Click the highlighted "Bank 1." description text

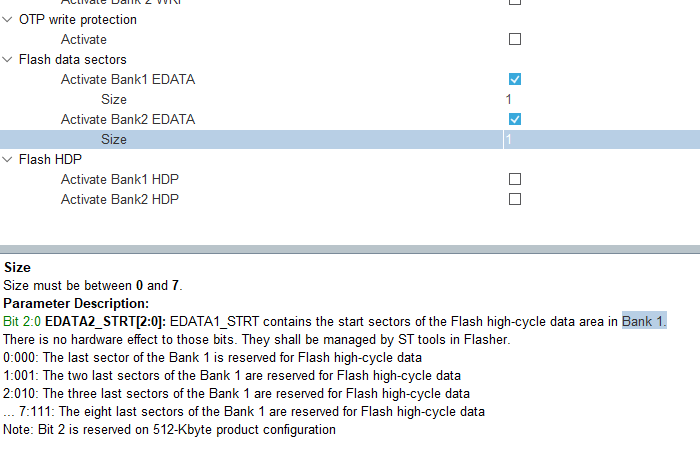tap(644, 321)
